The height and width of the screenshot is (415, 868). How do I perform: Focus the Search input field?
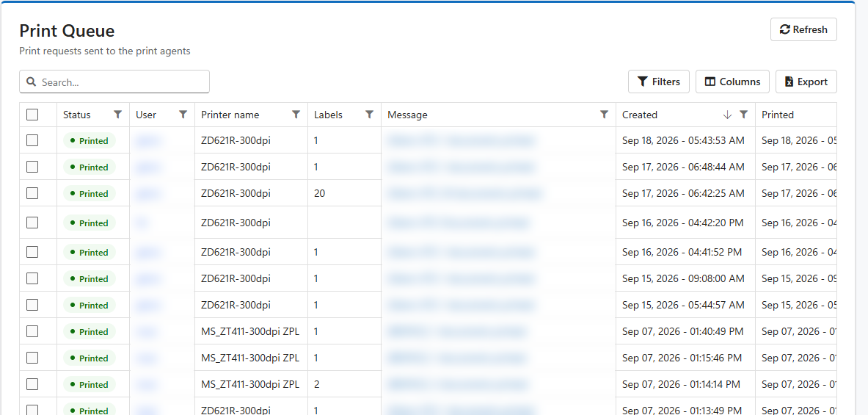click(x=114, y=82)
